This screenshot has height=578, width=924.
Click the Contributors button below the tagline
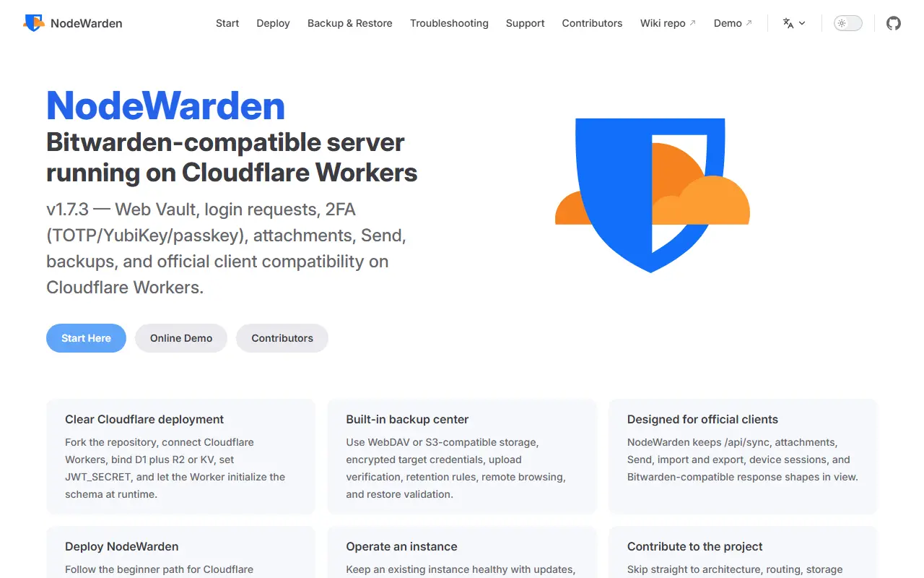click(282, 338)
